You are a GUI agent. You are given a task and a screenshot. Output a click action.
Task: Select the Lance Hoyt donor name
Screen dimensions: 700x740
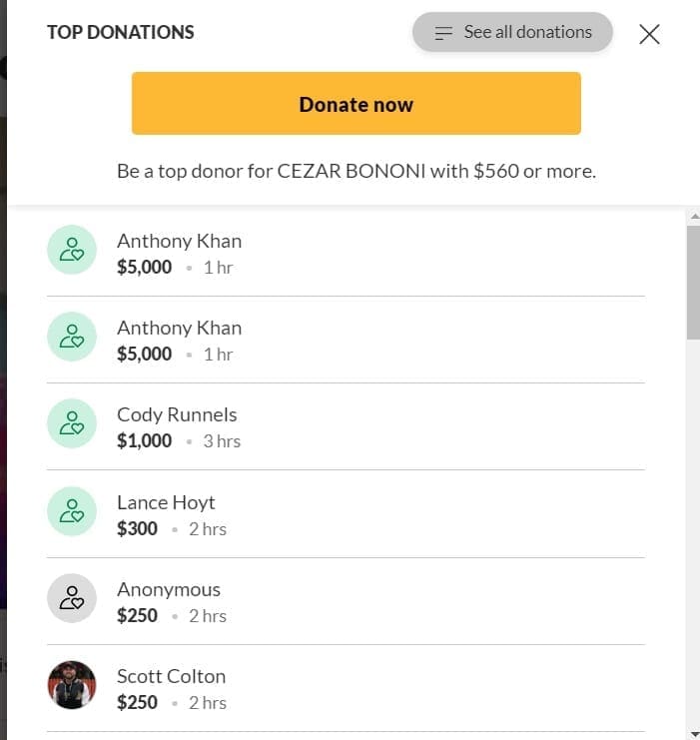[166, 502]
